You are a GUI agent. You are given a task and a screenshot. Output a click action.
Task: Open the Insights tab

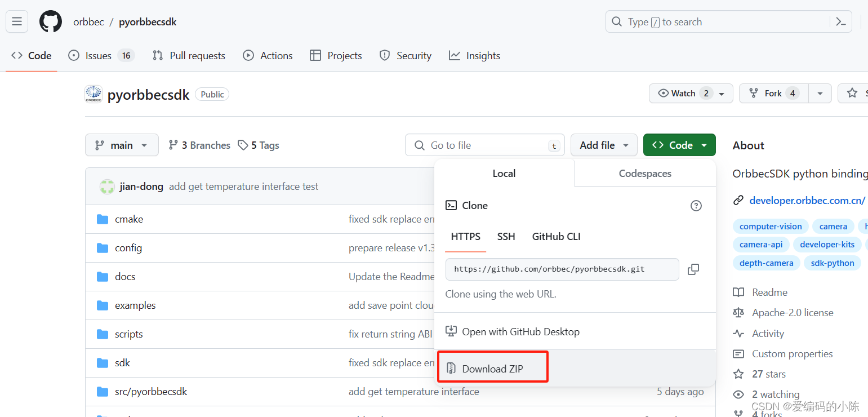point(474,55)
